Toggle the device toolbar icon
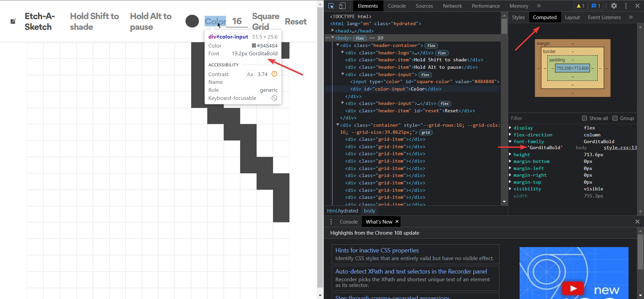The width and height of the screenshot is (644, 299). [342, 6]
